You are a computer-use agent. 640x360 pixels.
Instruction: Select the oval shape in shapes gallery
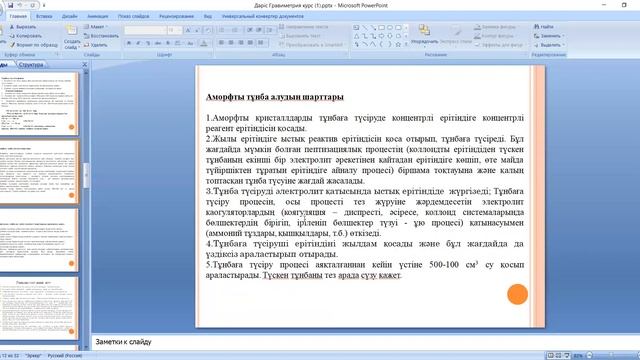tap(390, 28)
